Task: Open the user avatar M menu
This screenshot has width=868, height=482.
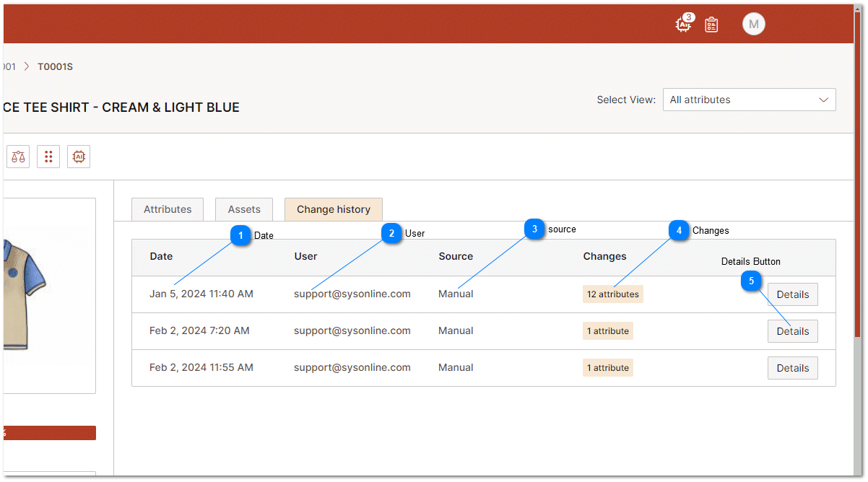Action: (x=753, y=25)
